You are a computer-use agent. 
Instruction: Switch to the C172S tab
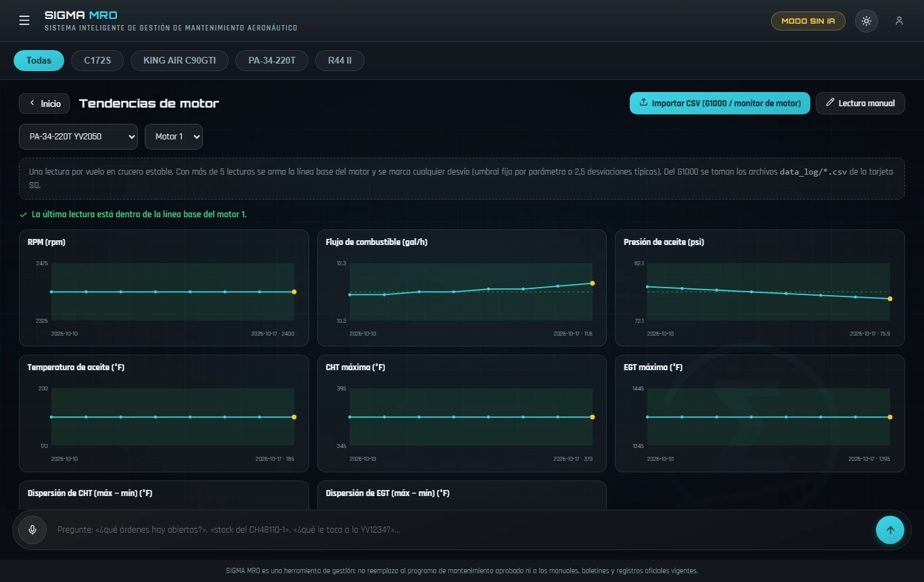pos(97,61)
